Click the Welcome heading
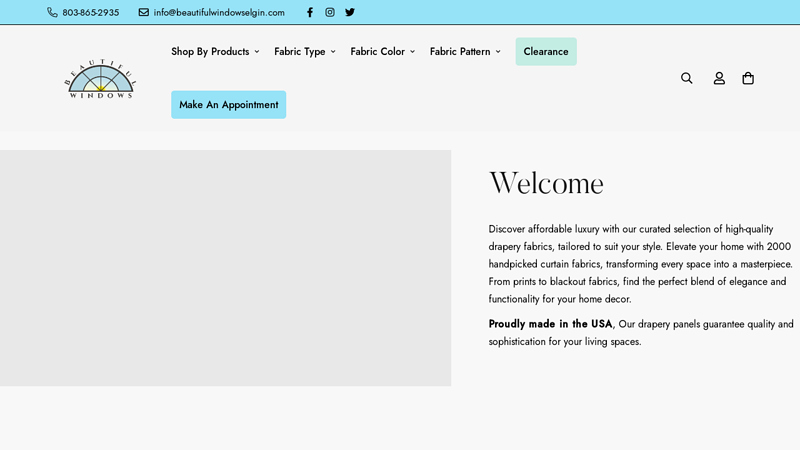 point(546,183)
